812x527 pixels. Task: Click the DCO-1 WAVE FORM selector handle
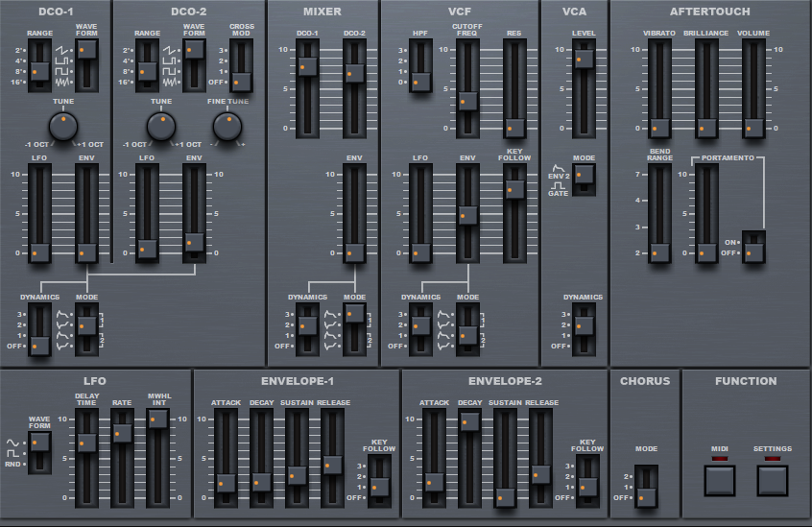87,50
